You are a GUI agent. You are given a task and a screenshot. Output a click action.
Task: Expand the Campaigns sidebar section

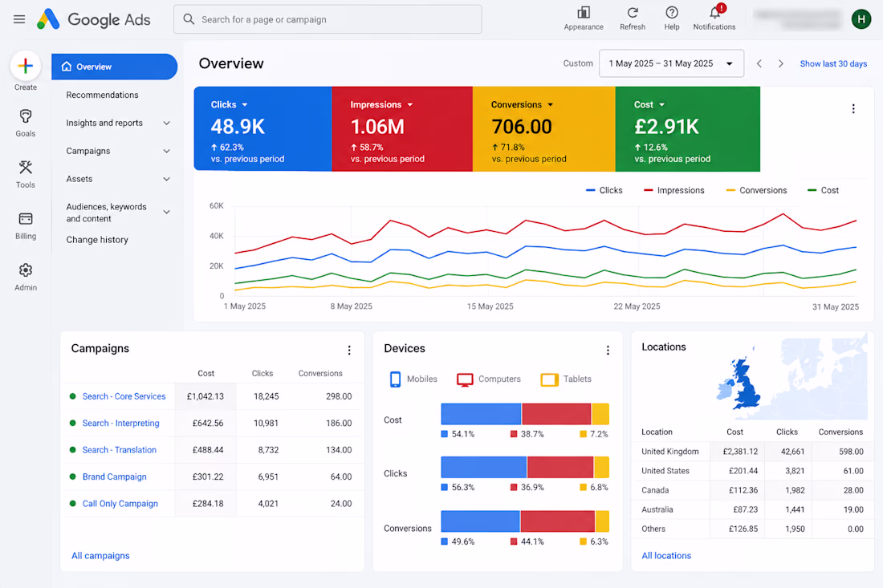coord(118,151)
